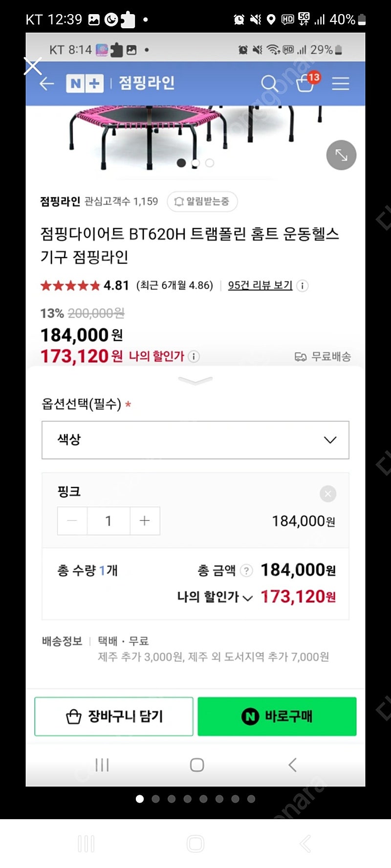
Task: Open the N+ store logo
Action: coord(85,83)
